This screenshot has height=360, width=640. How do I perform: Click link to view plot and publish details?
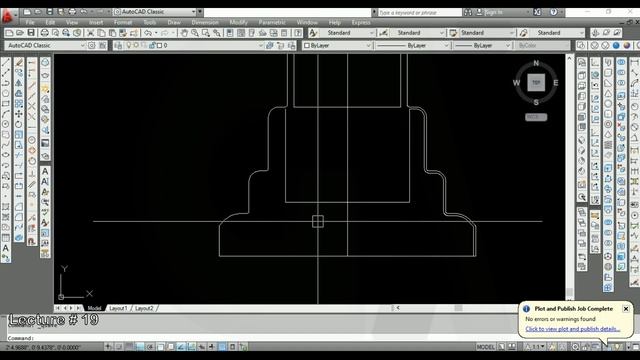[572, 329]
